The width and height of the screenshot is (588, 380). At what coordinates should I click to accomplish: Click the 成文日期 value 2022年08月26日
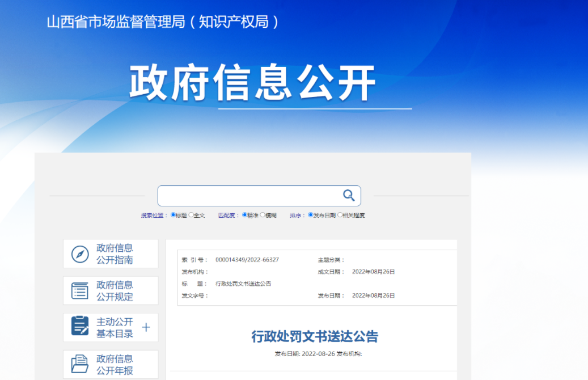click(x=373, y=272)
